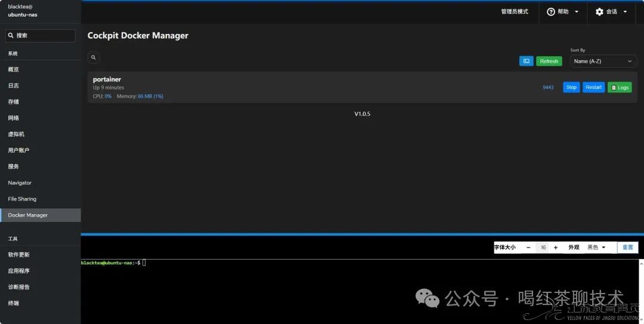Click the Refresh button
The image size is (644, 324).
coord(549,61)
